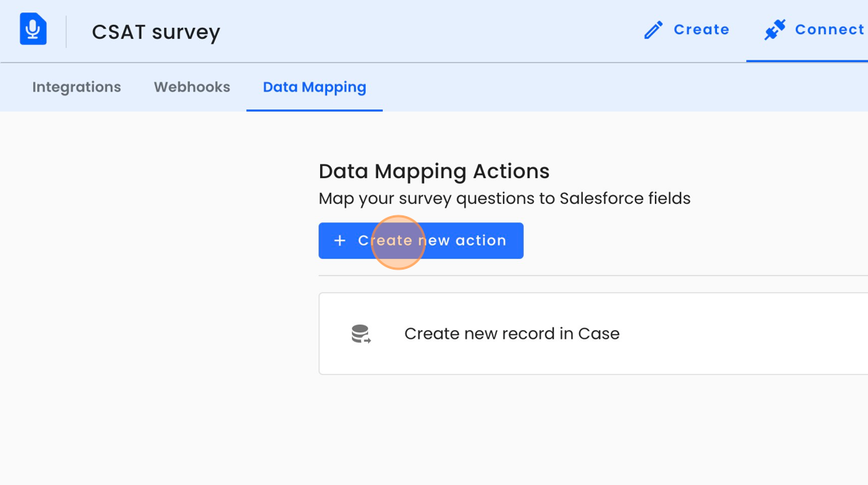Select the Data Mapping tab
Viewport: 868px width, 485px height.
pos(314,87)
